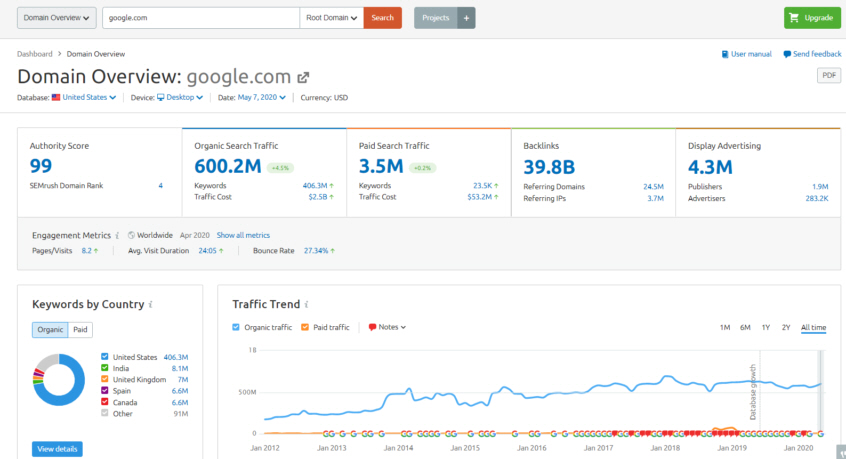
Task: Uncheck the Organic traffic checkbox
Action: 236,327
